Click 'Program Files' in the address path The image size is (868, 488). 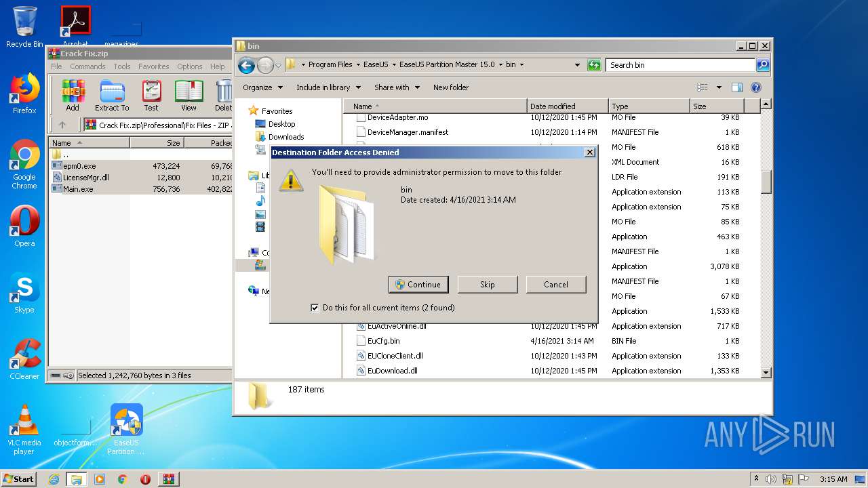(330, 65)
